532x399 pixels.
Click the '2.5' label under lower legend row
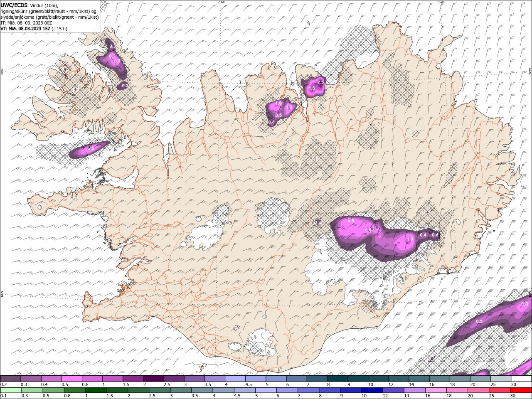point(152,396)
